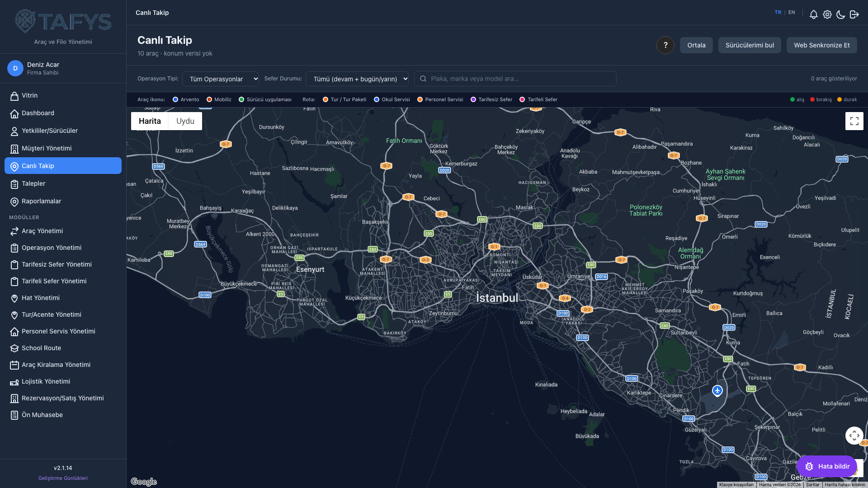The width and height of the screenshot is (868, 488).
Task: Open settings gear icon in header
Action: coord(827,14)
